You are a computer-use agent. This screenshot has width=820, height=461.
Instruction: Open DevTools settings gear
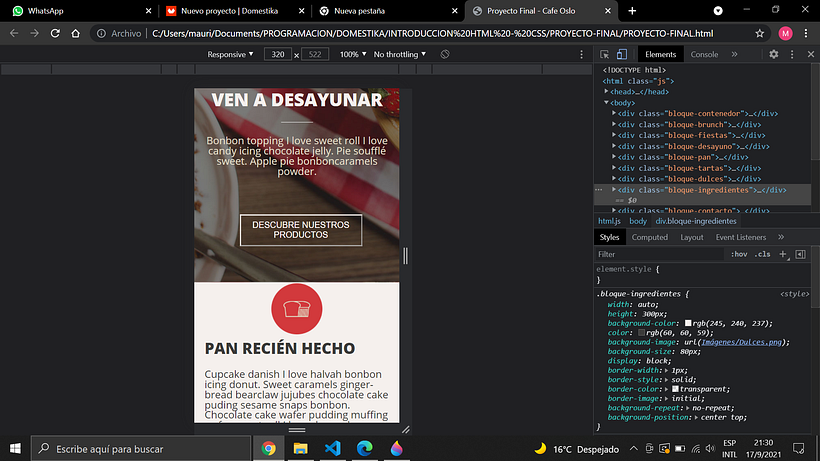coord(773,54)
